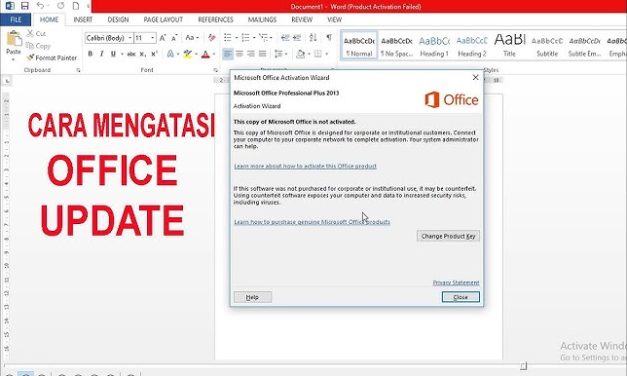The width and height of the screenshot is (627, 376).
Task: Select Align Right paragraph alignment
Action: tap(251, 54)
